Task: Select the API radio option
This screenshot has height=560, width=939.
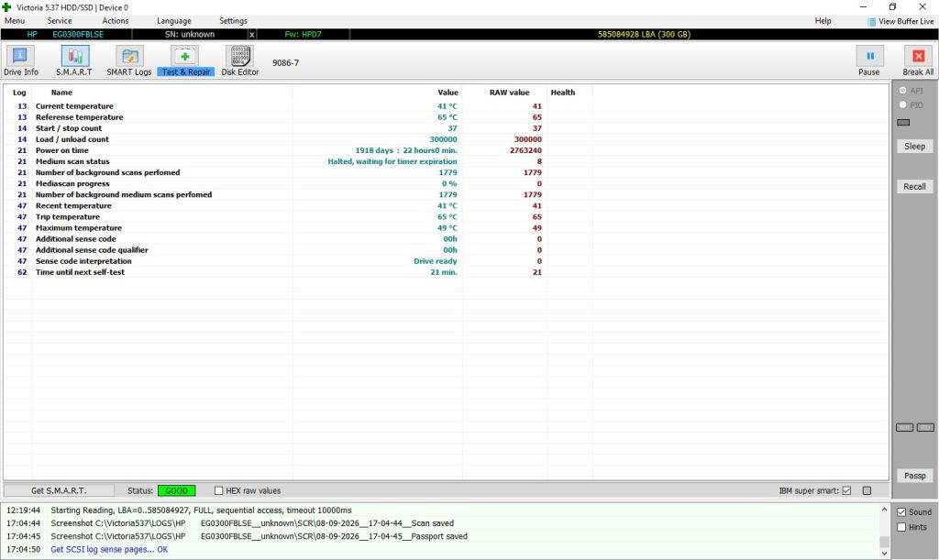Action: [903, 91]
